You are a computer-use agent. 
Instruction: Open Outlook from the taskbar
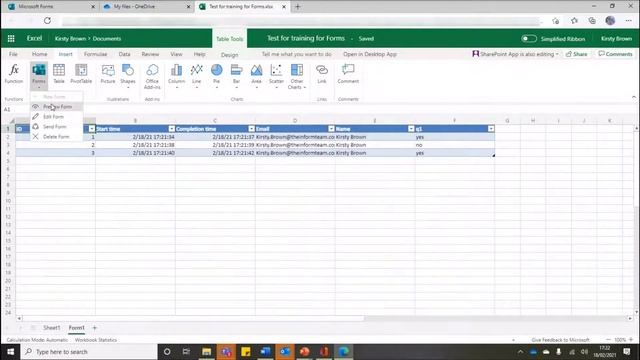click(285, 351)
